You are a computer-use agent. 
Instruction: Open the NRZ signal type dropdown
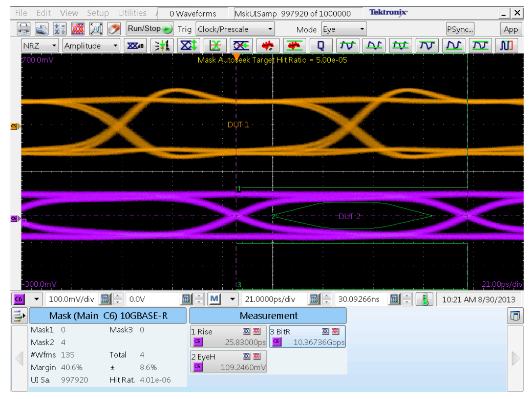click(x=40, y=46)
